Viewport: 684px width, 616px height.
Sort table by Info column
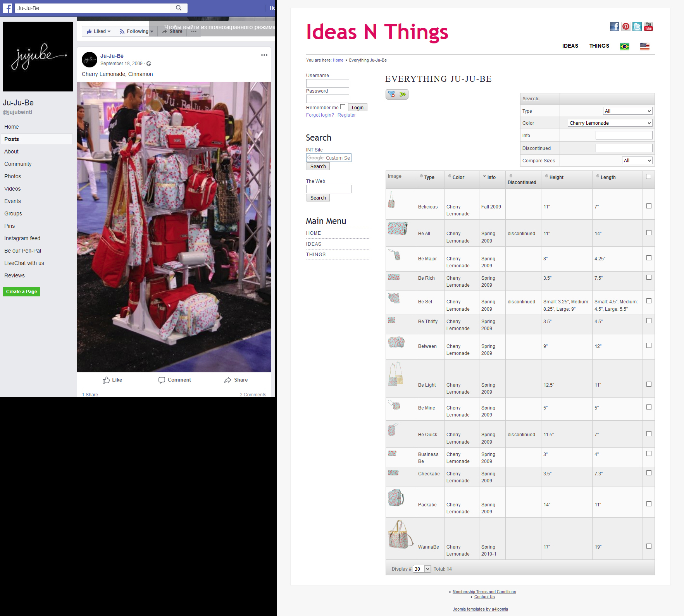(491, 177)
